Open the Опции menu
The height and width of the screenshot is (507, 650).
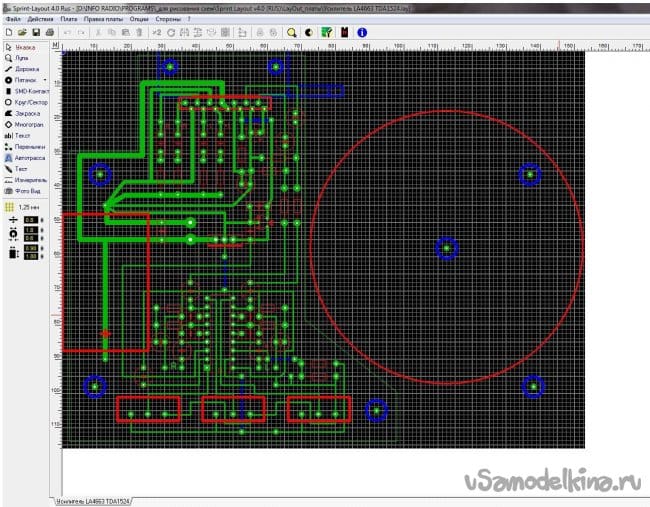(139, 19)
